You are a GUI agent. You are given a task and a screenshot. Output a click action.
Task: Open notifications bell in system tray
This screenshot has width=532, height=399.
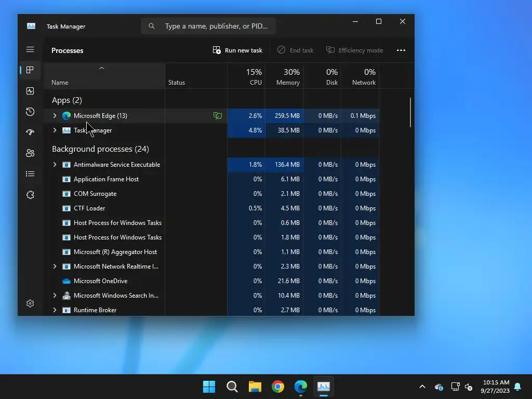[x=518, y=387]
